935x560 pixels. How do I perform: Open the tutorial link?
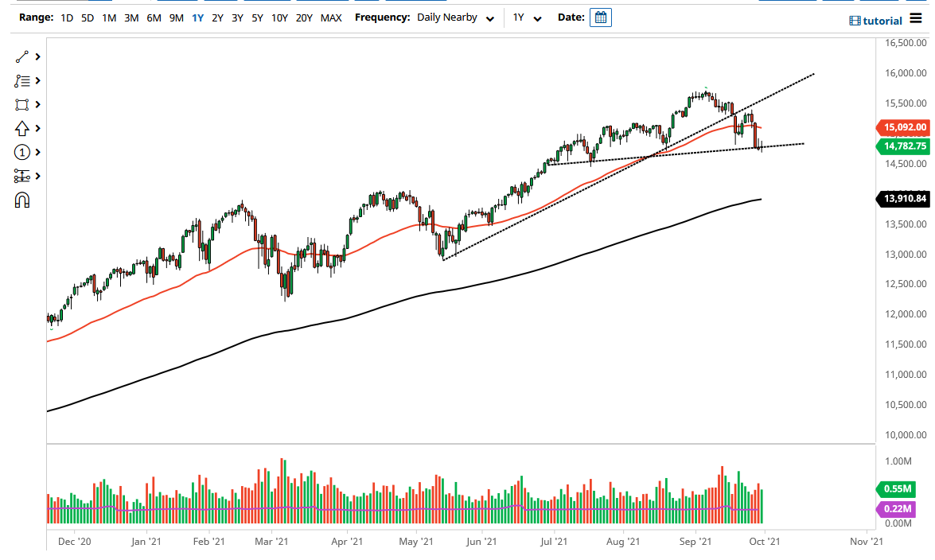click(876, 21)
